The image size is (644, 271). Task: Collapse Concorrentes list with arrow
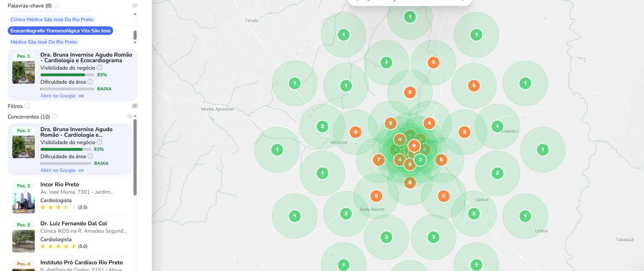point(135,116)
